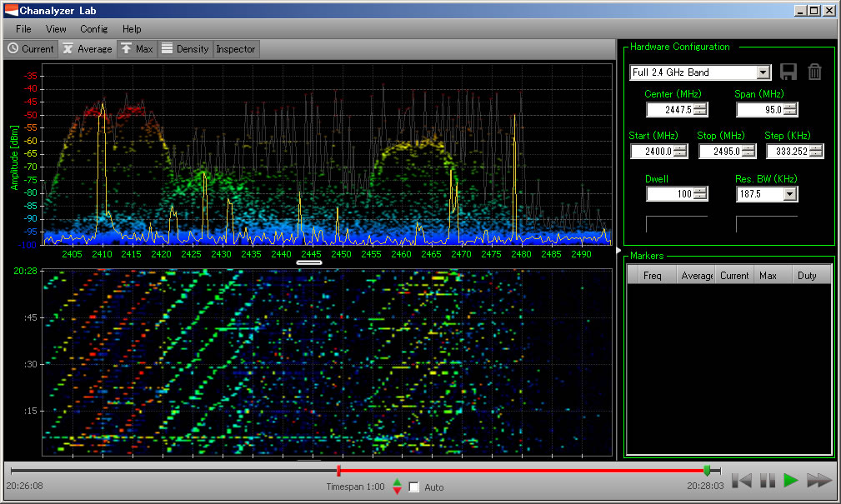The height and width of the screenshot is (504, 841).
Task: Decrease timespan with red down arrow
Action: [x=397, y=492]
